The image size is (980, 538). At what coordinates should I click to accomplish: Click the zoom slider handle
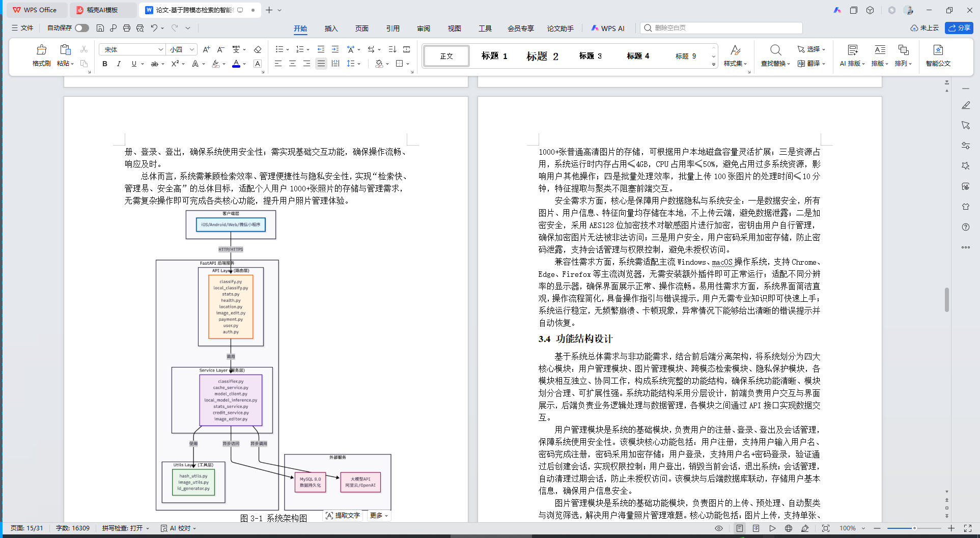tap(914, 528)
